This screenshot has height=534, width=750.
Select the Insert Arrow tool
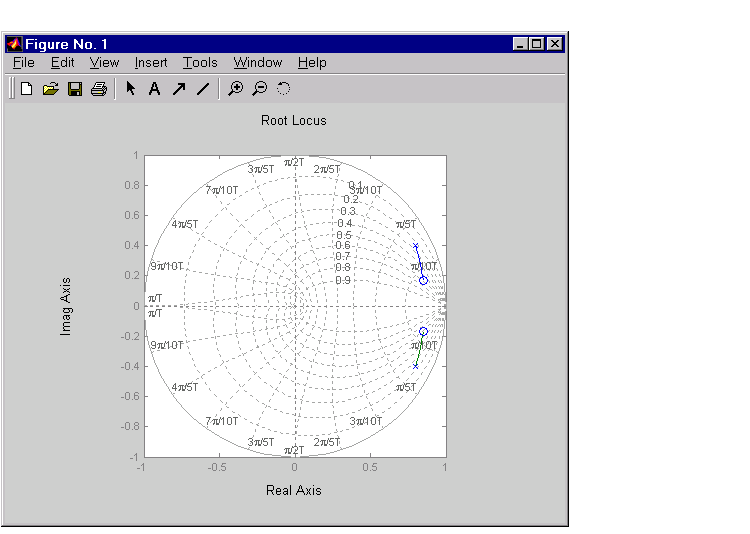(179, 89)
